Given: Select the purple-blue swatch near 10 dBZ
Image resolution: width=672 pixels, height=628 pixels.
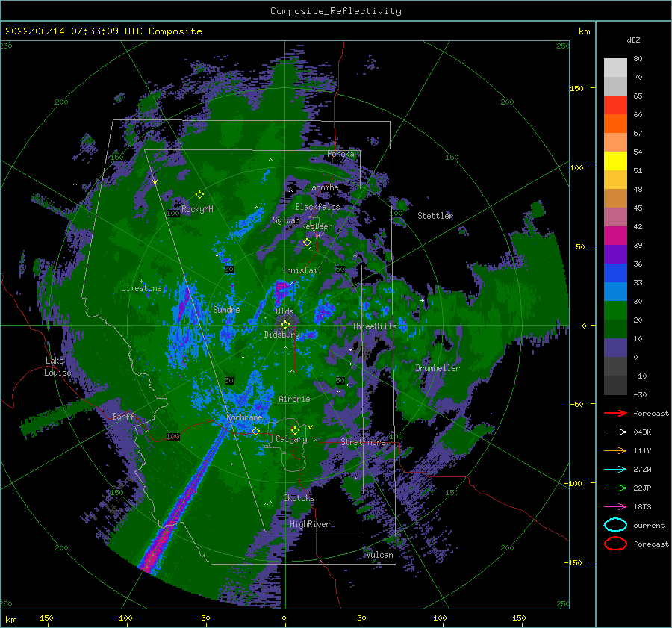Looking at the screenshot, I should pos(615,348).
